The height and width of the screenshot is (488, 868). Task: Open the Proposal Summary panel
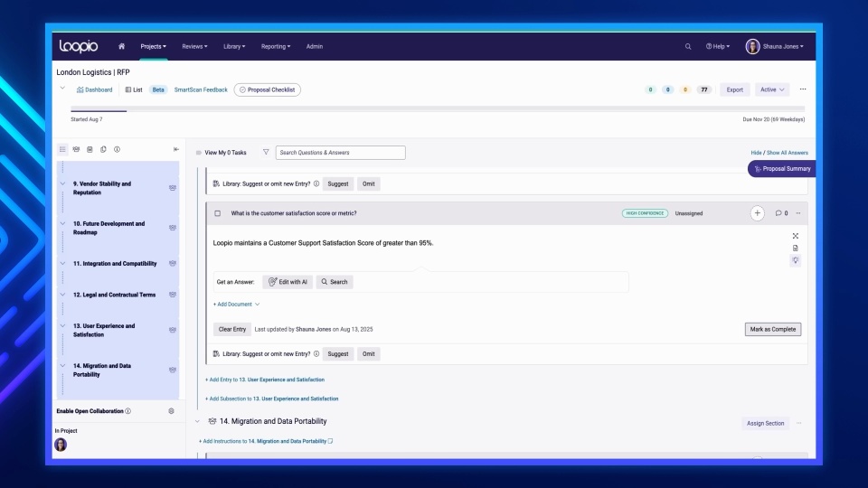(781, 169)
